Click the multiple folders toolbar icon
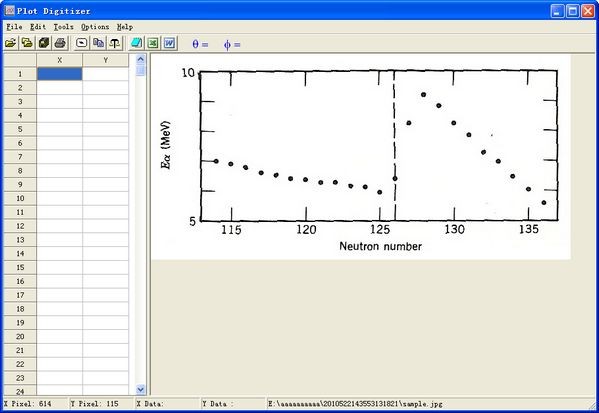This screenshot has height=413, width=599. coord(27,43)
